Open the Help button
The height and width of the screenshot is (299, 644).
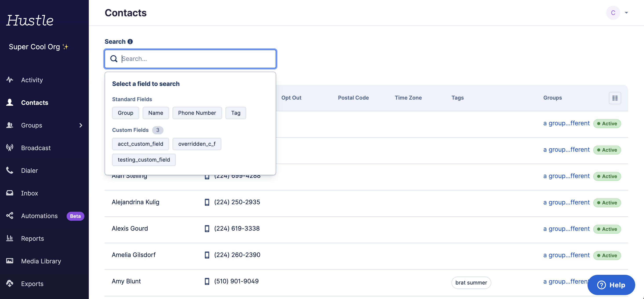pyautogui.click(x=611, y=285)
